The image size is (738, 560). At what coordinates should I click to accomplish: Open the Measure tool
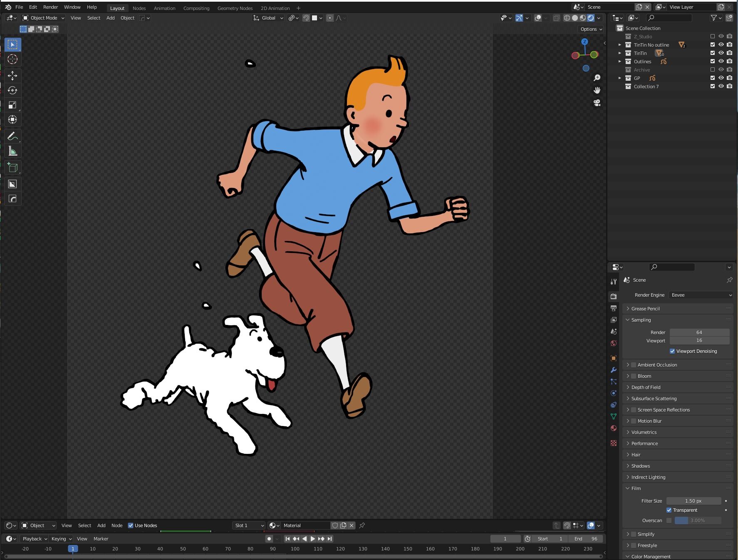coord(12,150)
